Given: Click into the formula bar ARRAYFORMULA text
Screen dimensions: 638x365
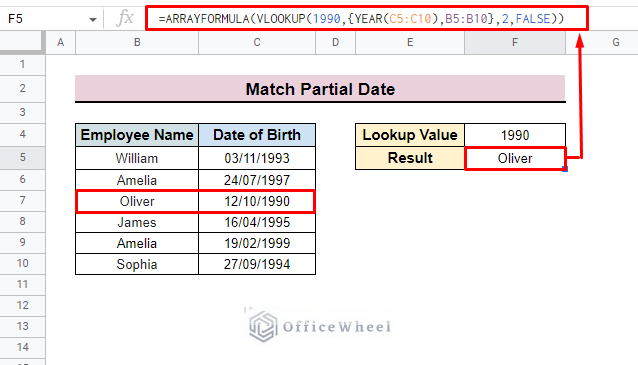Looking at the screenshot, I should 361,19.
